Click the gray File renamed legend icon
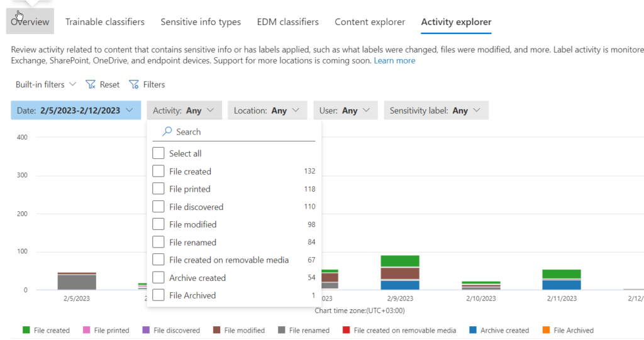 pyautogui.click(x=283, y=330)
